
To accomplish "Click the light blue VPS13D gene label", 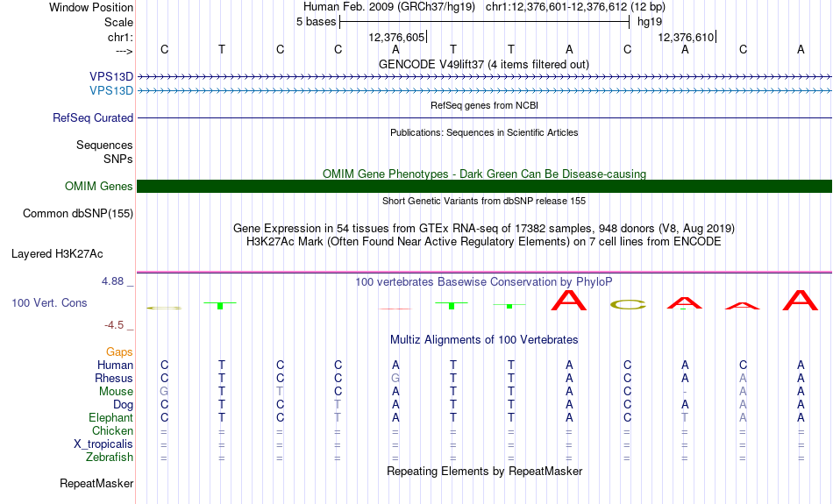I will coord(111,91).
